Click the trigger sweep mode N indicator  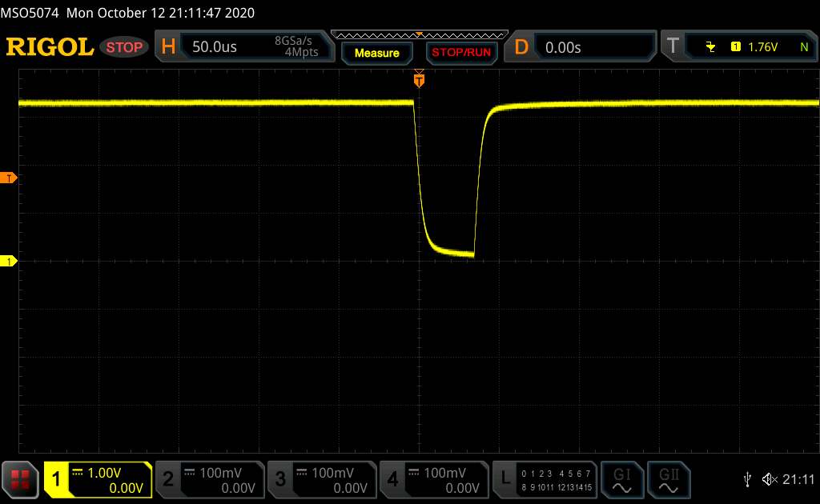tap(804, 47)
